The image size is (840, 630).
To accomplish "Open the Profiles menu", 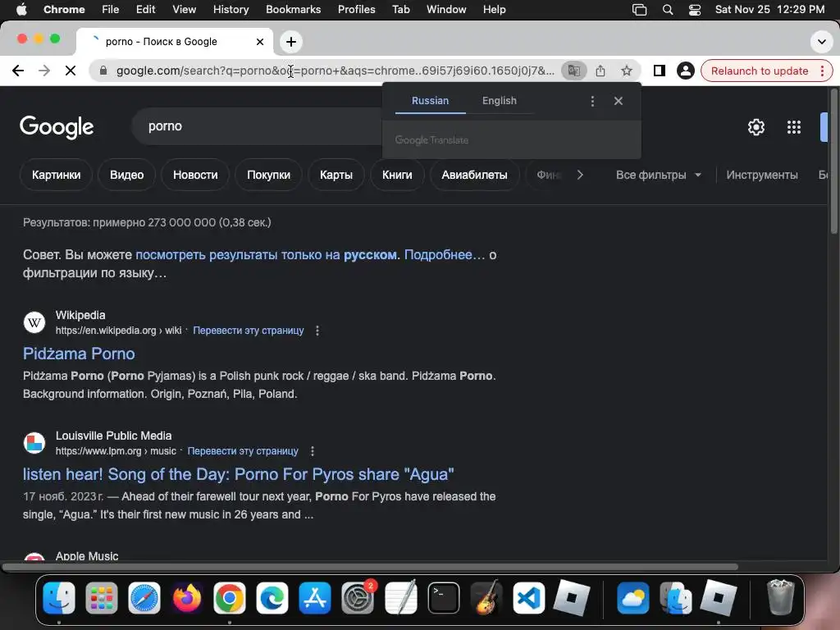I will (356, 10).
